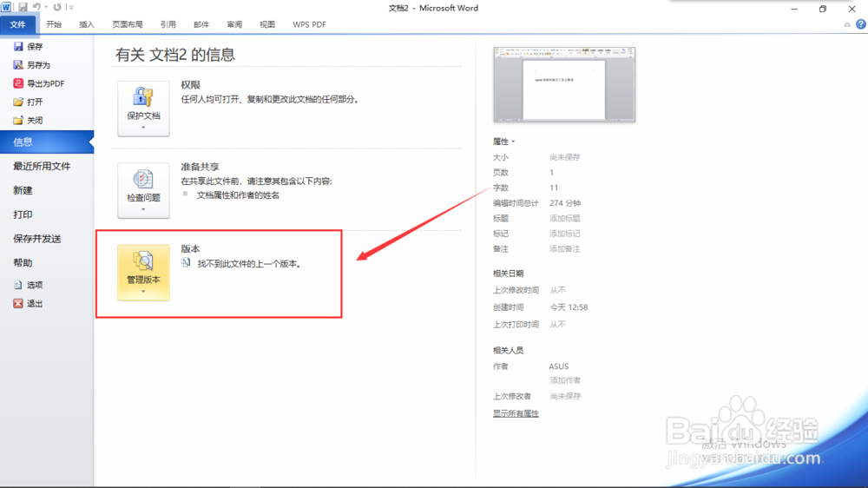The width and height of the screenshot is (868, 488).
Task: Switch to the View (视图) tab
Action: coord(267,24)
